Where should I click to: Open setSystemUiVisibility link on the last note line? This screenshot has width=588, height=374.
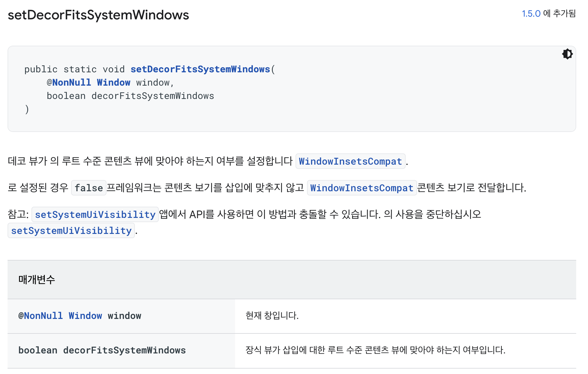coord(71,231)
